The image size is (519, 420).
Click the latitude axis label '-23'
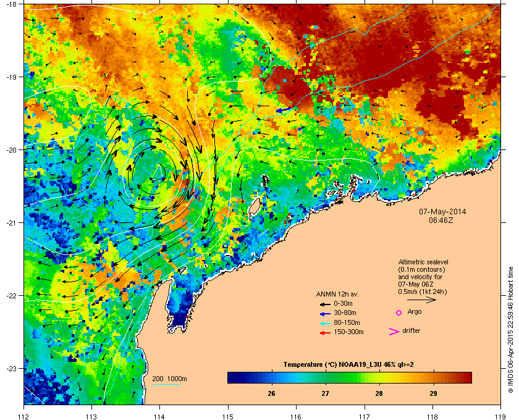(x=11, y=368)
